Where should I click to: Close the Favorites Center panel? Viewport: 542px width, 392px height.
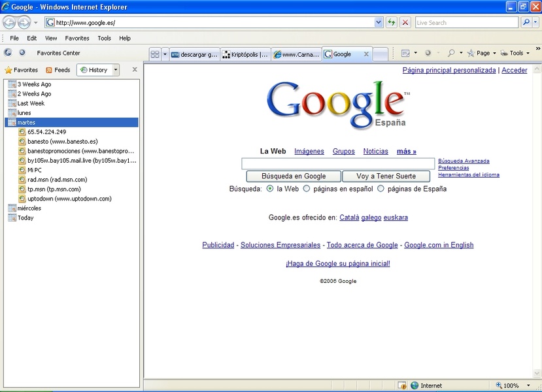point(135,69)
